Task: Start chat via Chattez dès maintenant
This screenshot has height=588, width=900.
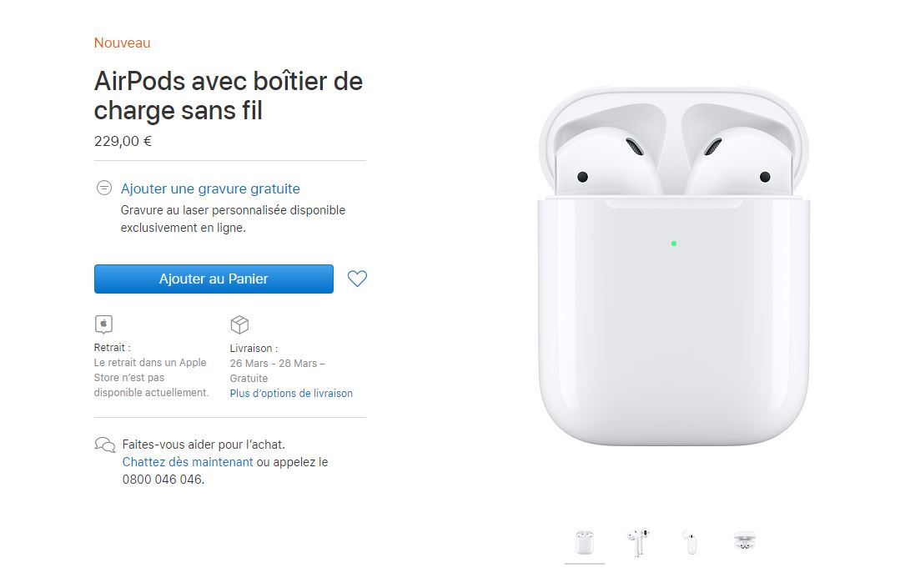Action: point(187,462)
